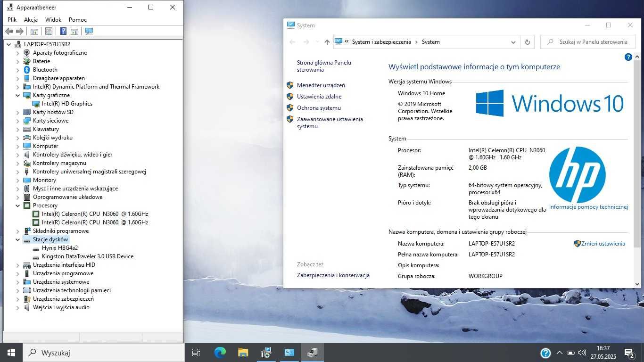Select the Bluetooth category icon in the tree

point(27,70)
